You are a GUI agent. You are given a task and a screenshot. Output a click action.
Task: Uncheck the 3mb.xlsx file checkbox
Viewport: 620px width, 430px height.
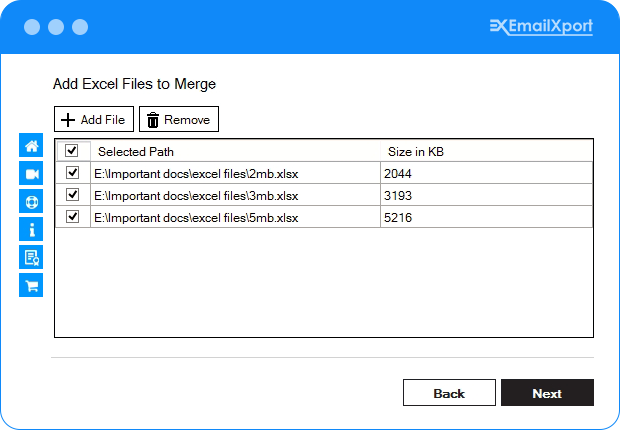pos(72,195)
